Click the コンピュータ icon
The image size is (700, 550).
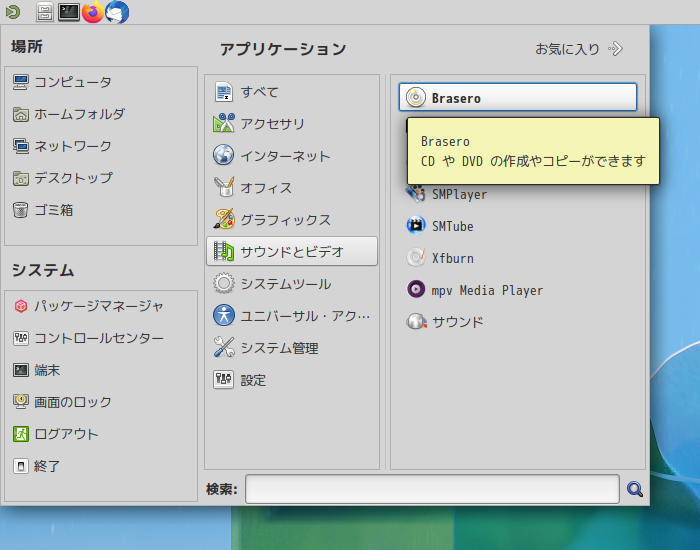21,82
